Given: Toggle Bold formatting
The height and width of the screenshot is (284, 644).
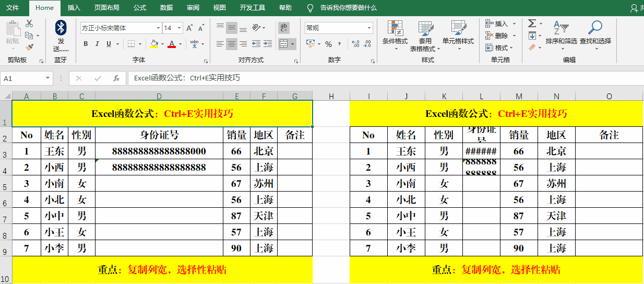Looking at the screenshot, I should 86,44.
